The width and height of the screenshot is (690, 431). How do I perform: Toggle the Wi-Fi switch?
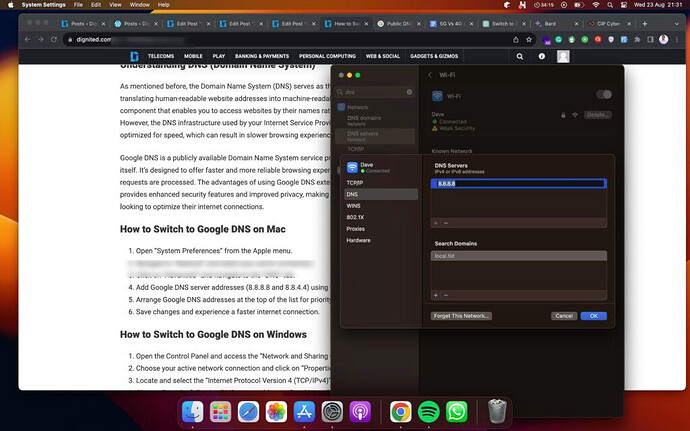point(604,95)
